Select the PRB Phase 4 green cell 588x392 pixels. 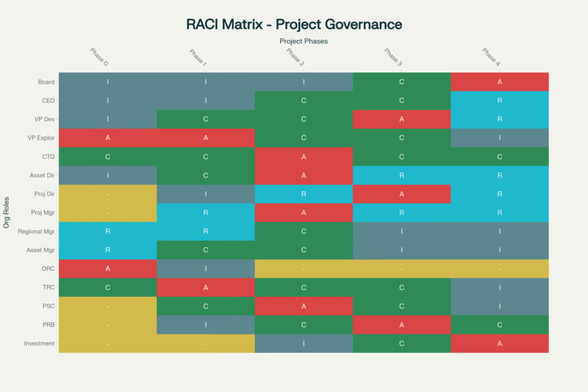pos(500,325)
